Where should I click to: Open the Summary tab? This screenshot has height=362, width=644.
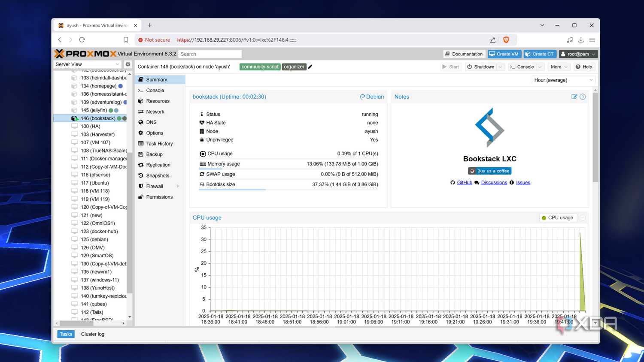160,80
